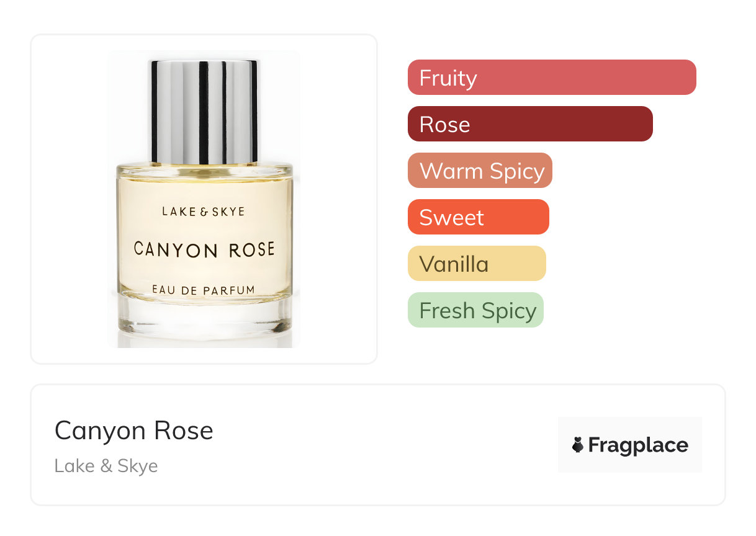Open the Canyon Rose heading in info card
Screen dimensions: 756x536
[x=134, y=431]
